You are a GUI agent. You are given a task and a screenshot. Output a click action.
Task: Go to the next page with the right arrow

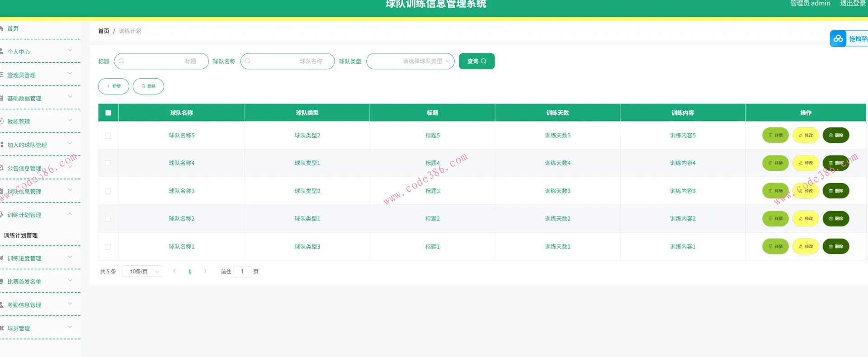click(205, 271)
